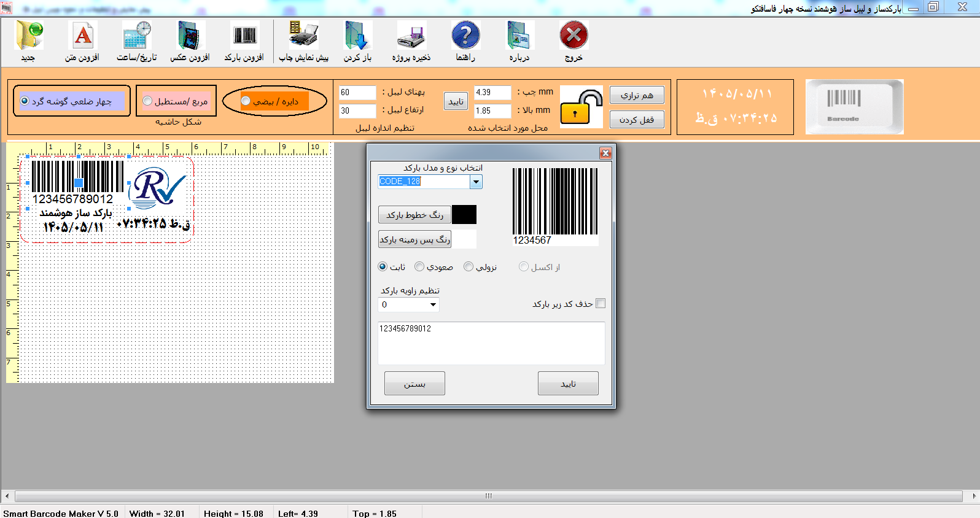Click the white barcode background color swatch
The height and width of the screenshot is (518, 980).
(464, 239)
